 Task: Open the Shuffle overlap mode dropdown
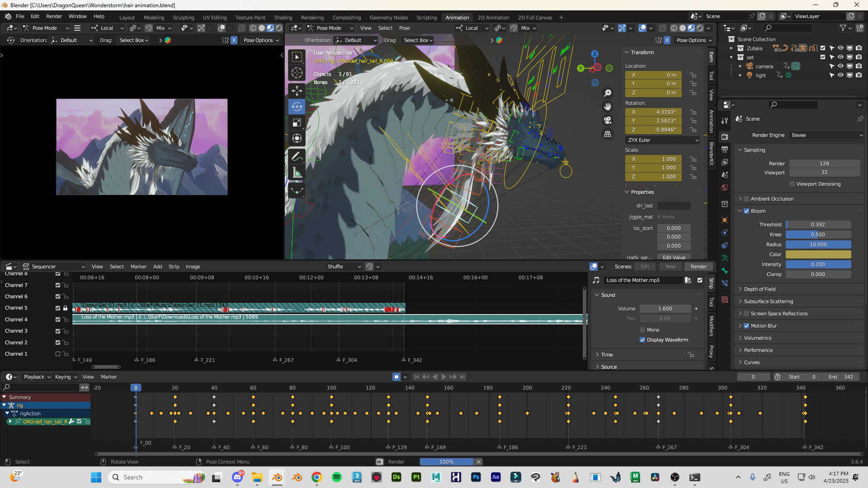tap(344, 267)
